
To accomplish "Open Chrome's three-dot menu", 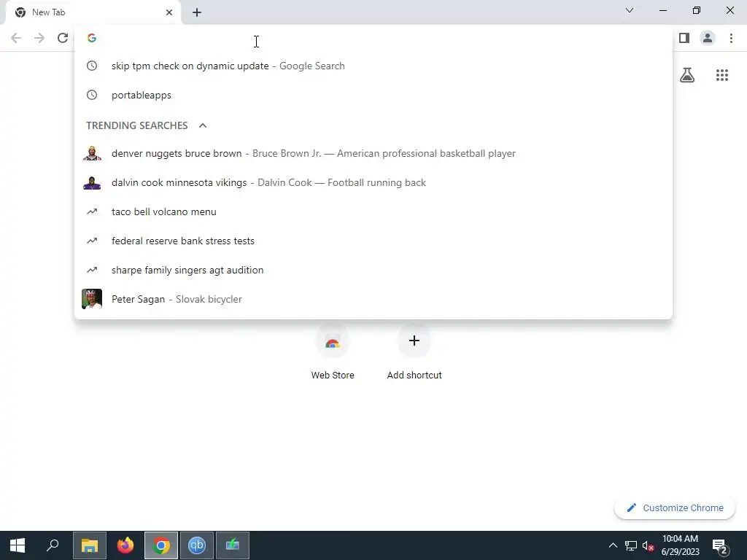I will coord(731,38).
